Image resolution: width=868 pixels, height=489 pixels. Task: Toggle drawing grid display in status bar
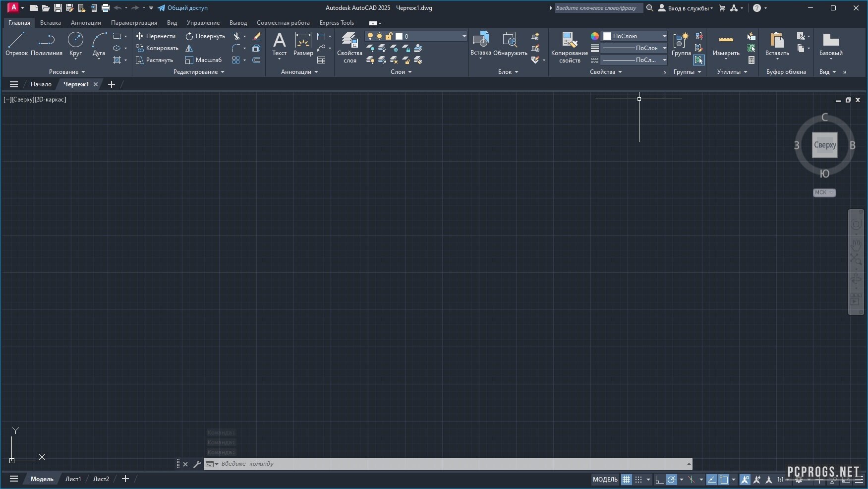[627, 480]
